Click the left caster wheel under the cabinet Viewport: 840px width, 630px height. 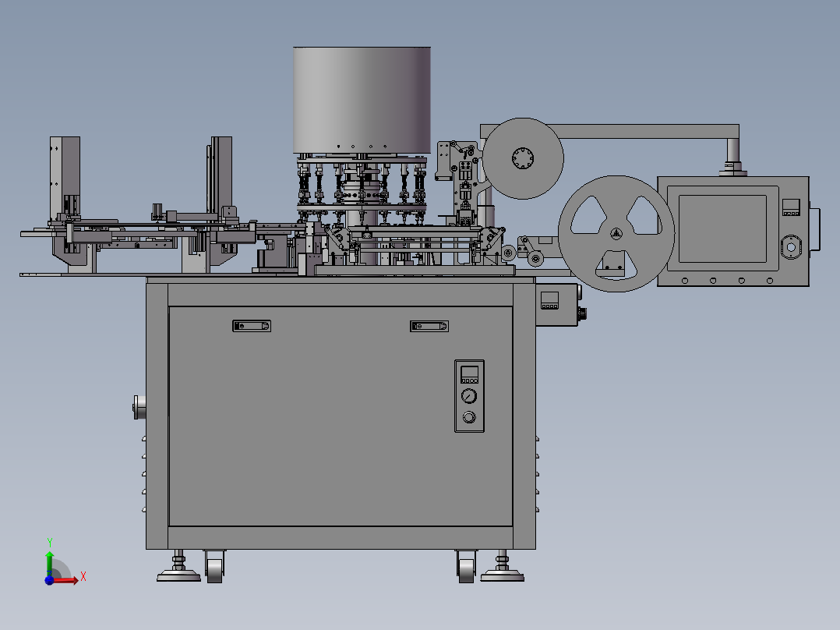214,565
